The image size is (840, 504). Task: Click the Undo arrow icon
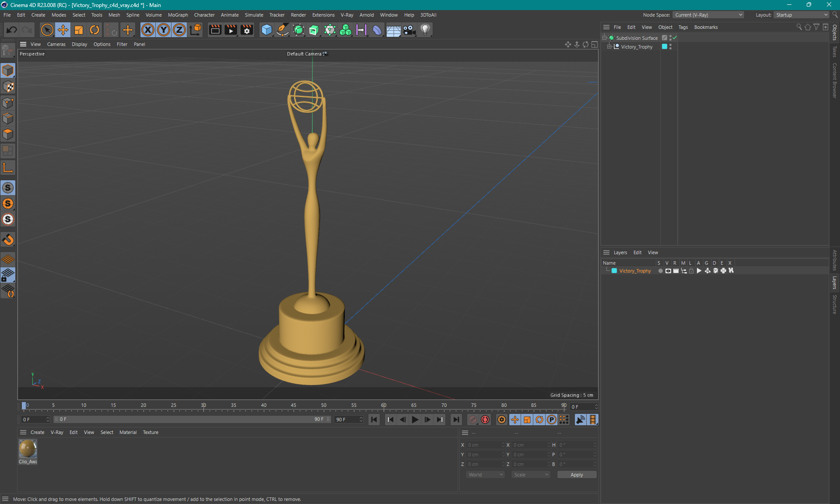click(11, 30)
